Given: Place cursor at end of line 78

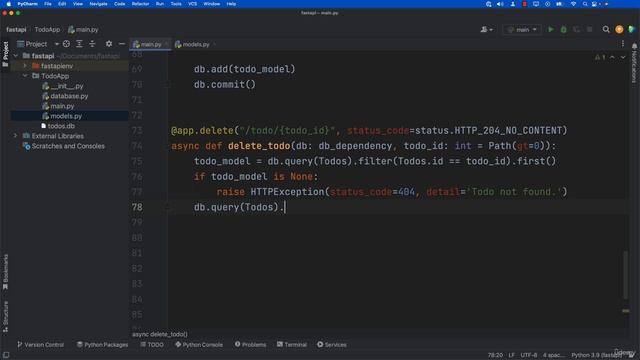Looking at the screenshot, I should 285,207.
